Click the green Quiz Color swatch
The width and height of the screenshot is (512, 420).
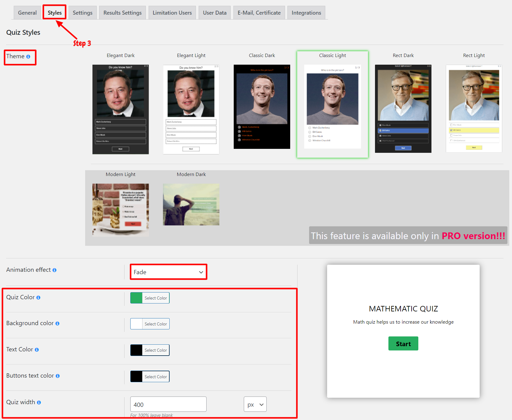(x=136, y=298)
